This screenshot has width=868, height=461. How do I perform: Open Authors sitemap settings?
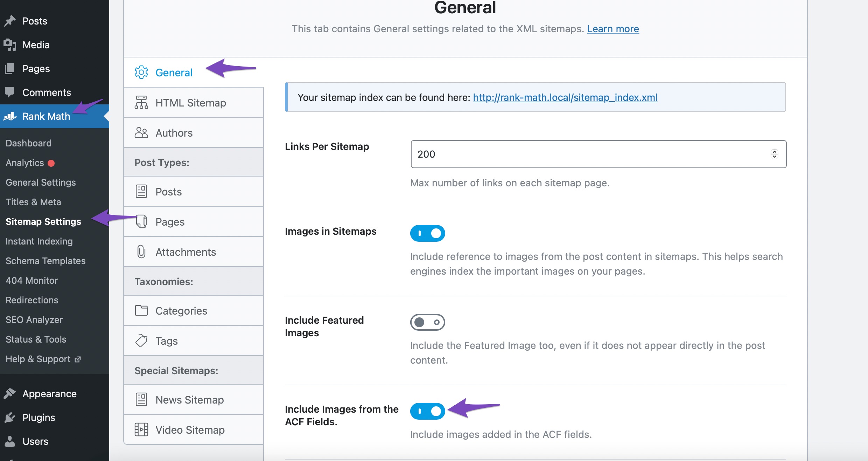click(x=174, y=132)
